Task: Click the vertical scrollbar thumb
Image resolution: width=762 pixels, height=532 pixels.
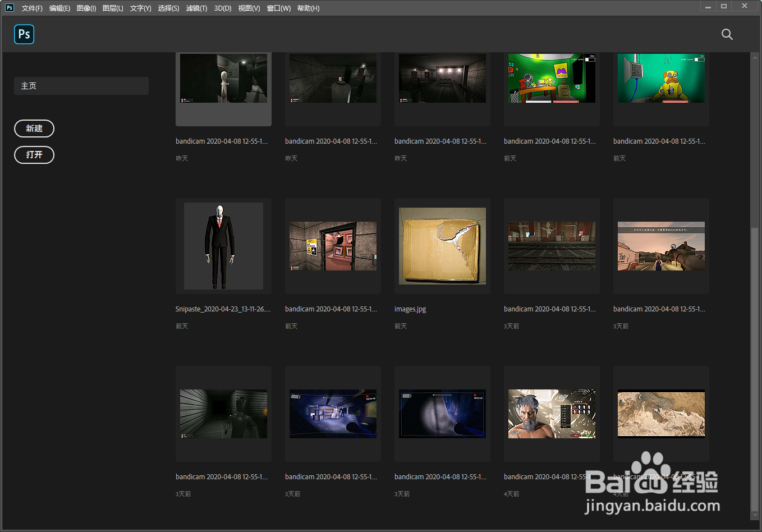Action: 755,369
